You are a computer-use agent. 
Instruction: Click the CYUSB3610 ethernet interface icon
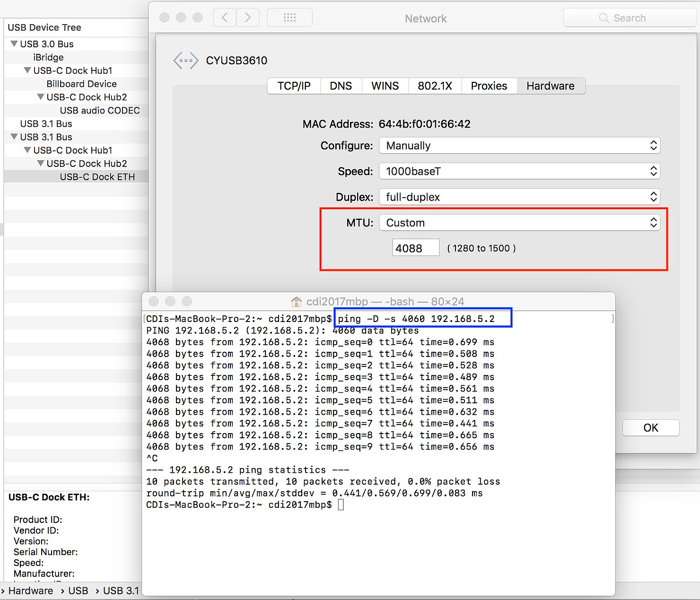[x=185, y=61]
